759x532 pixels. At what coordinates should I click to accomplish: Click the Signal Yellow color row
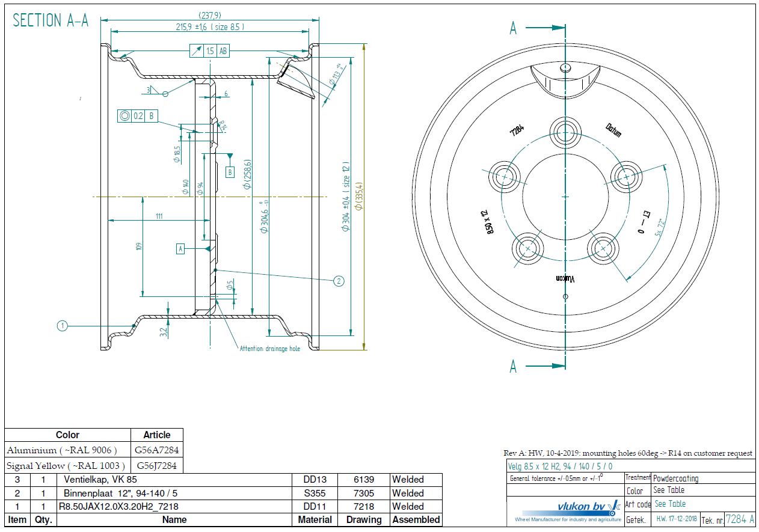(x=66, y=465)
